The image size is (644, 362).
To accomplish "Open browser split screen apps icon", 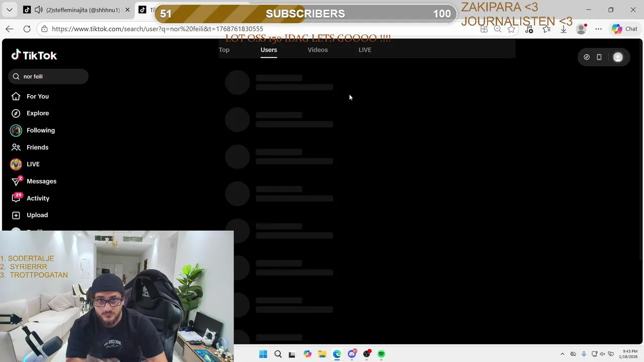I will (484, 29).
